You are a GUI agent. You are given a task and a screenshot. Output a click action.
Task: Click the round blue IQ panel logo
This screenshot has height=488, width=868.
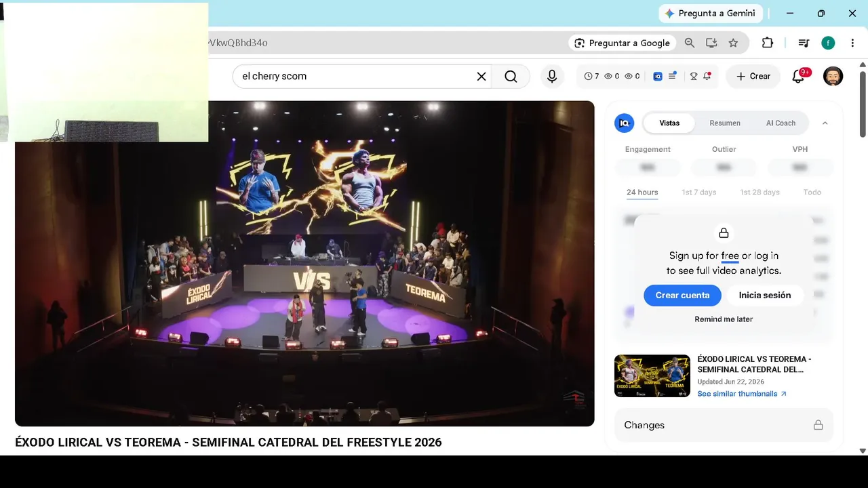(624, 123)
